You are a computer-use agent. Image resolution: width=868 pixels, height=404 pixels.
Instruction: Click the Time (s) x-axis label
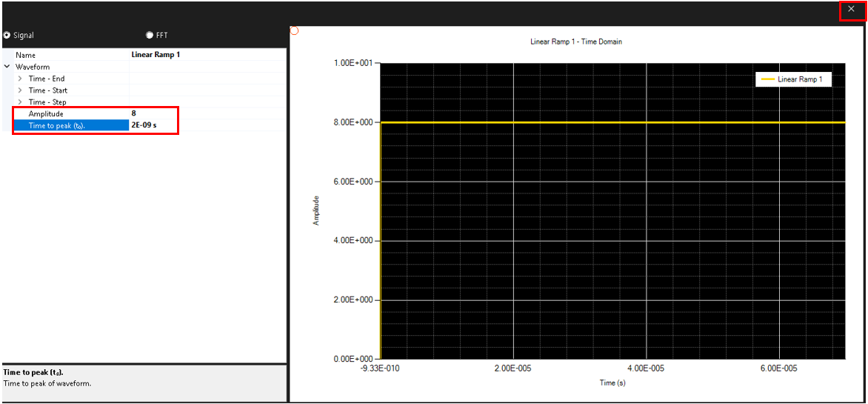tap(612, 383)
